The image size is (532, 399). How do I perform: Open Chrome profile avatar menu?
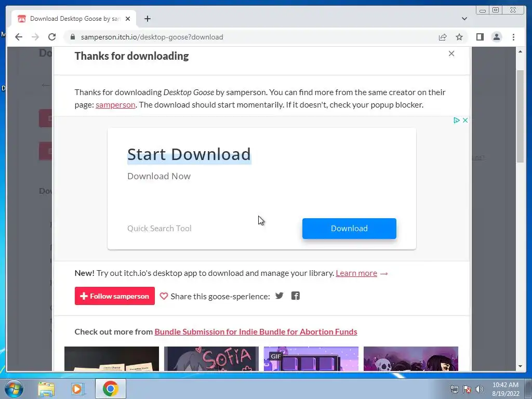[x=496, y=37]
